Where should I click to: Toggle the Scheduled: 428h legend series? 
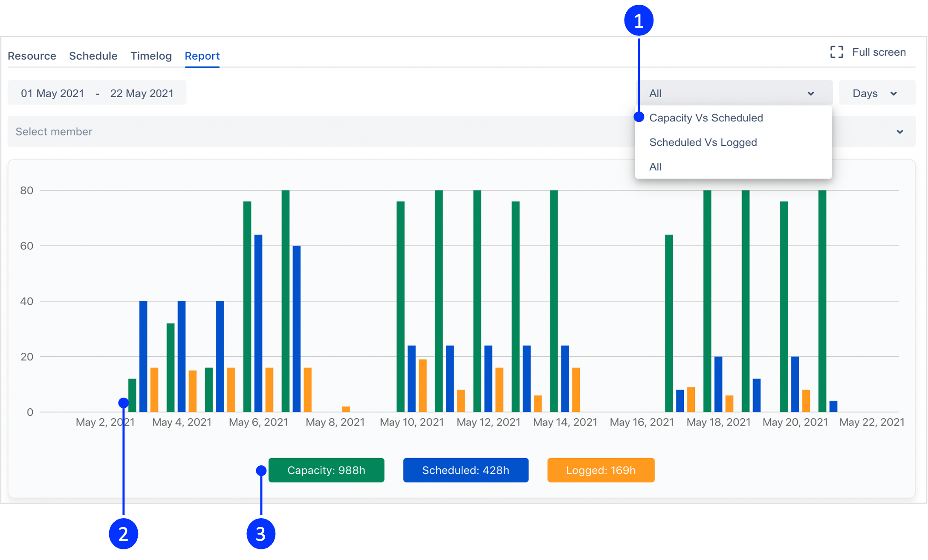tap(465, 470)
